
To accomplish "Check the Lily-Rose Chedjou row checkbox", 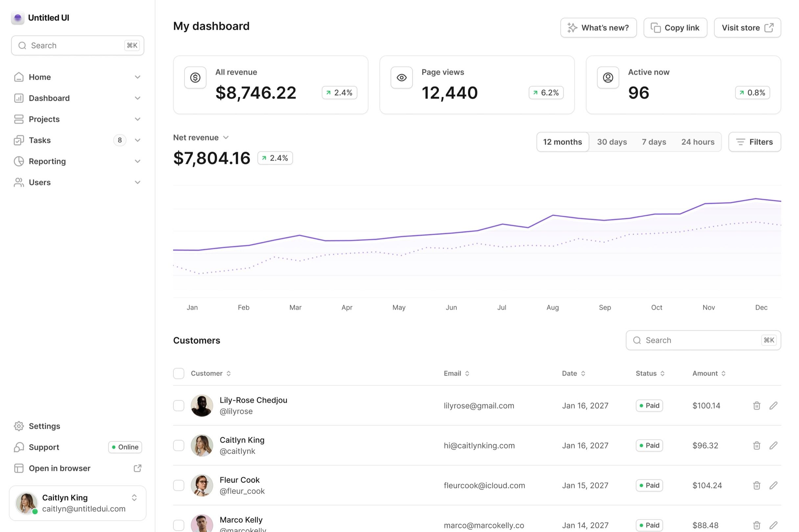I will click(178, 405).
